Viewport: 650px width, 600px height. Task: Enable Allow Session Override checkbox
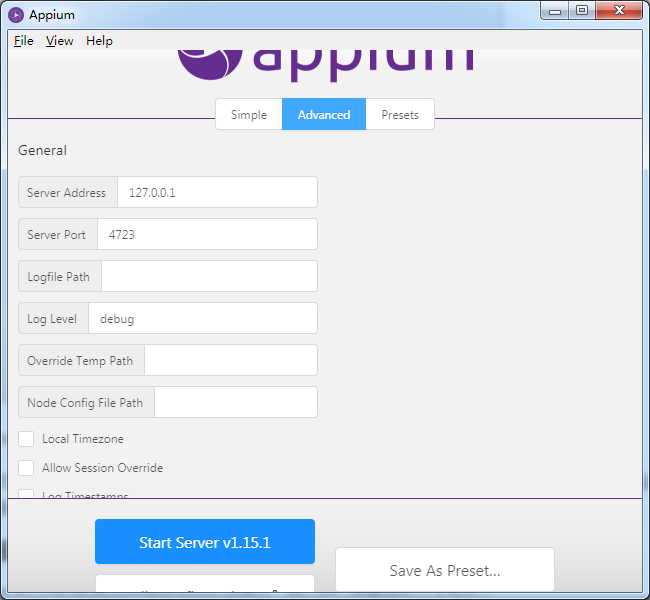26,468
